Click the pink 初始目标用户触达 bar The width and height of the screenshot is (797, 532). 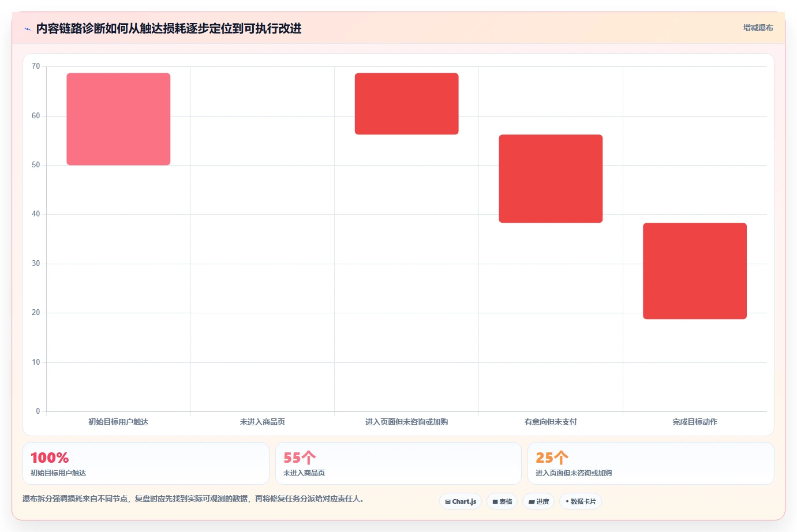point(118,119)
